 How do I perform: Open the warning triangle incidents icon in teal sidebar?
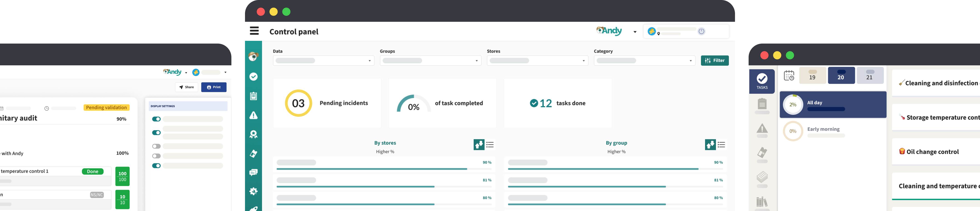tap(253, 115)
